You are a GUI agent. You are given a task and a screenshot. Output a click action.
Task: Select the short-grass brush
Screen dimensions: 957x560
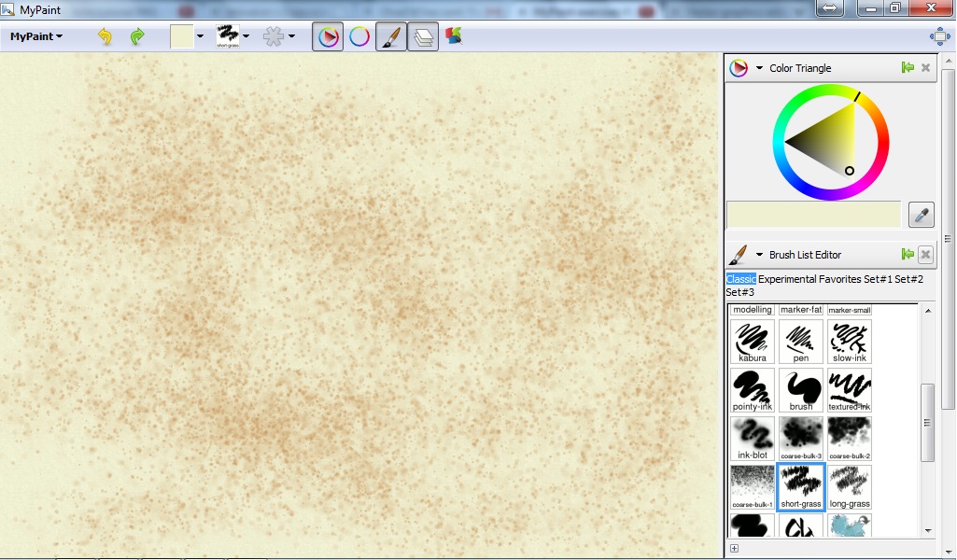pyautogui.click(x=801, y=487)
